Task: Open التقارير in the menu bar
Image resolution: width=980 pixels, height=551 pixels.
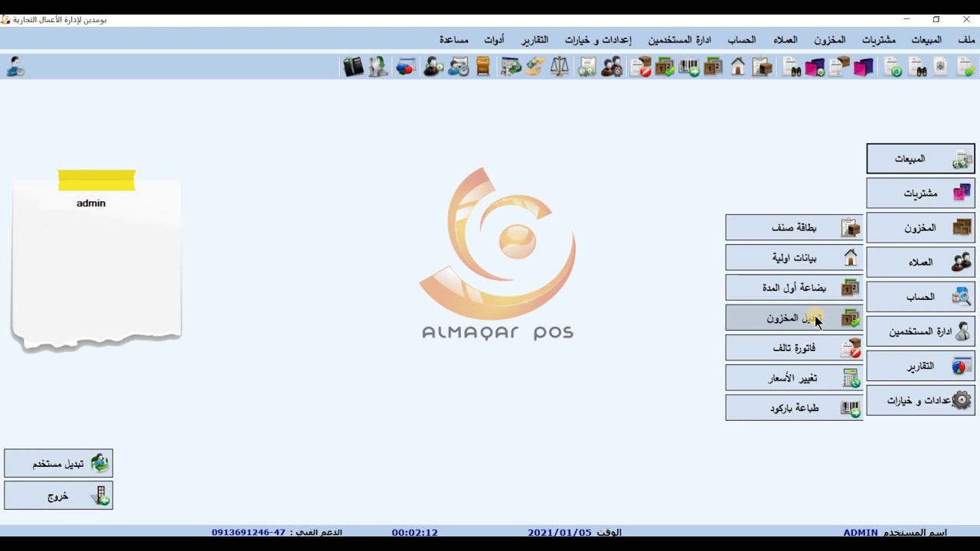Action: pos(534,40)
